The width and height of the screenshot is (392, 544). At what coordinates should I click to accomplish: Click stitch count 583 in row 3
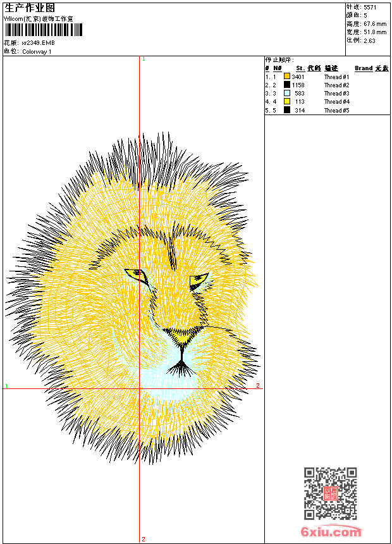[x=300, y=94]
